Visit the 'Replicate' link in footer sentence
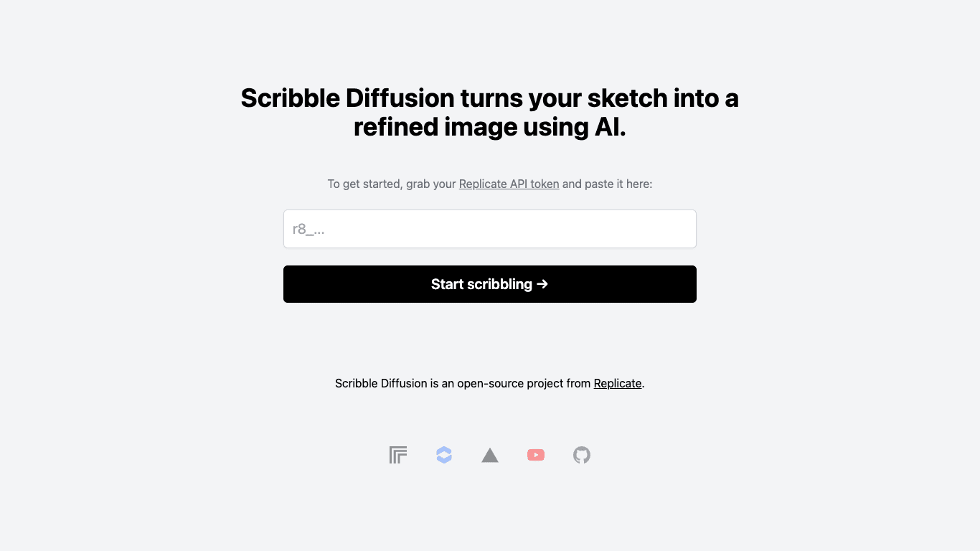The height and width of the screenshot is (551, 980). coord(618,383)
